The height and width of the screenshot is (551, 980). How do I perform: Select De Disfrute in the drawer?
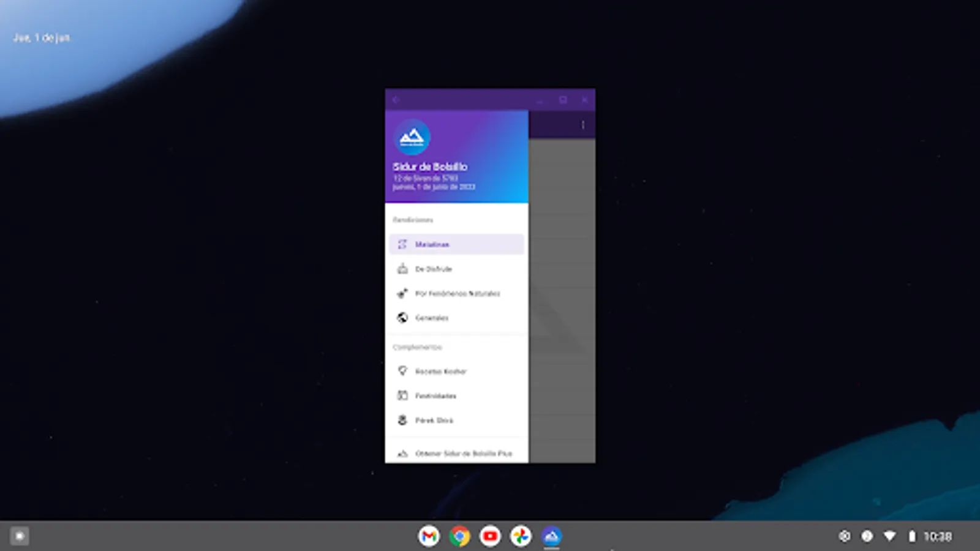456,269
